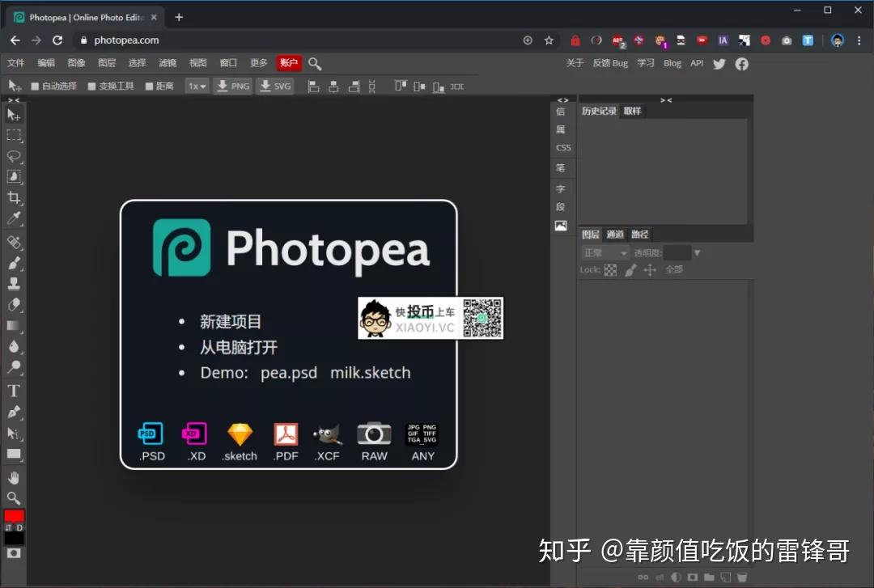The width and height of the screenshot is (874, 588).
Task: Reset colors with the D button
Action: pyautogui.click(x=19, y=527)
